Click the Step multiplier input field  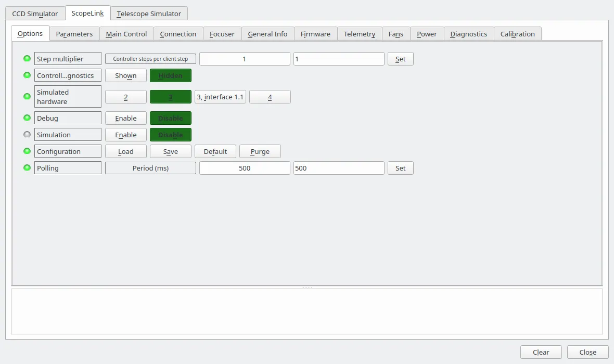tap(339, 59)
